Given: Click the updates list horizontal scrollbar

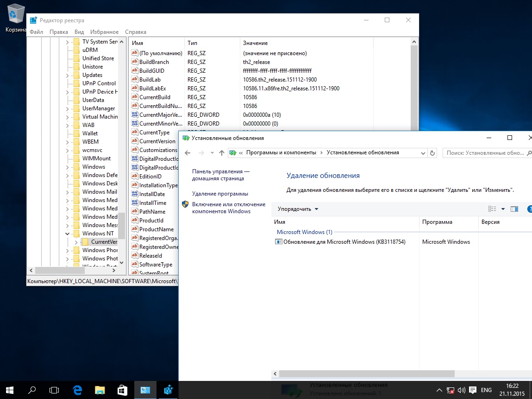Looking at the screenshot, I should 366,374.
